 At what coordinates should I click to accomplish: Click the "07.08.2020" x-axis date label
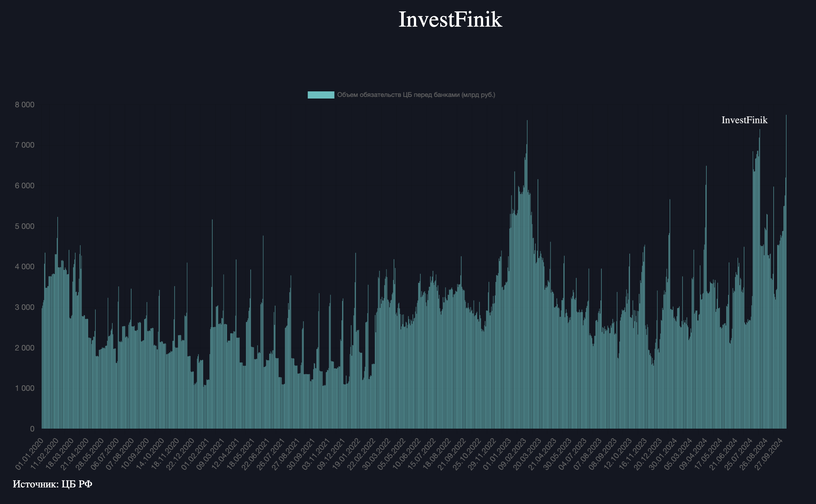pos(120,454)
